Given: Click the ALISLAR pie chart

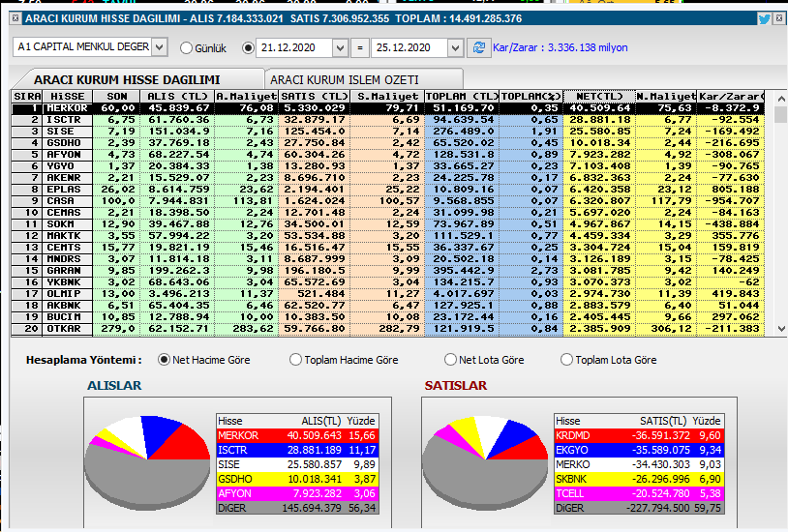Looking at the screenshot, I should 147,462.
